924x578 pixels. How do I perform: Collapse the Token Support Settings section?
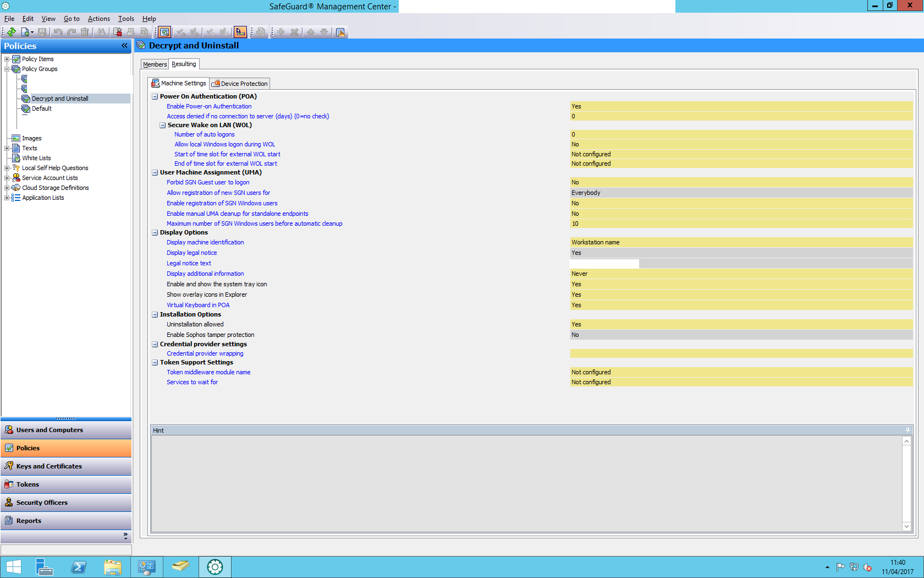click(x=155, y=362)
